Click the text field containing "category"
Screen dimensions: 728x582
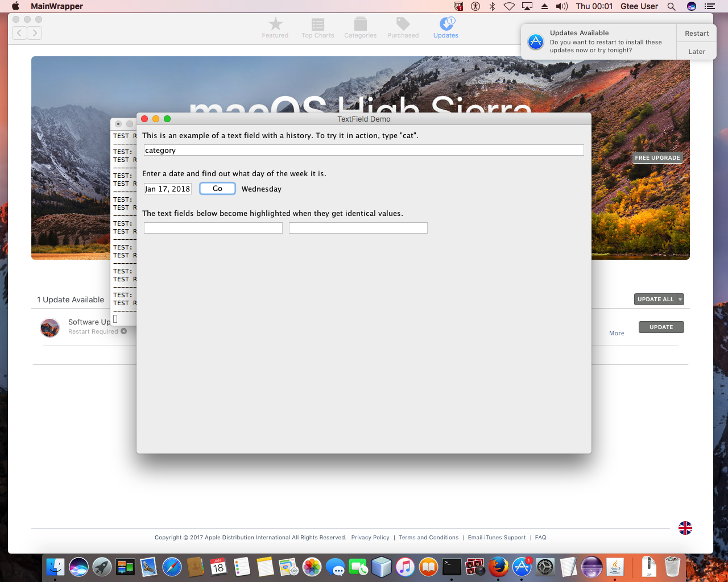363,150
